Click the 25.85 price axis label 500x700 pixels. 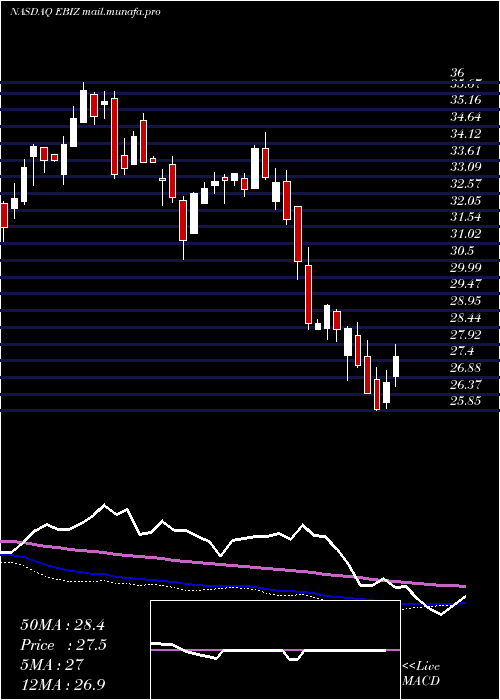tap(466, 401)
